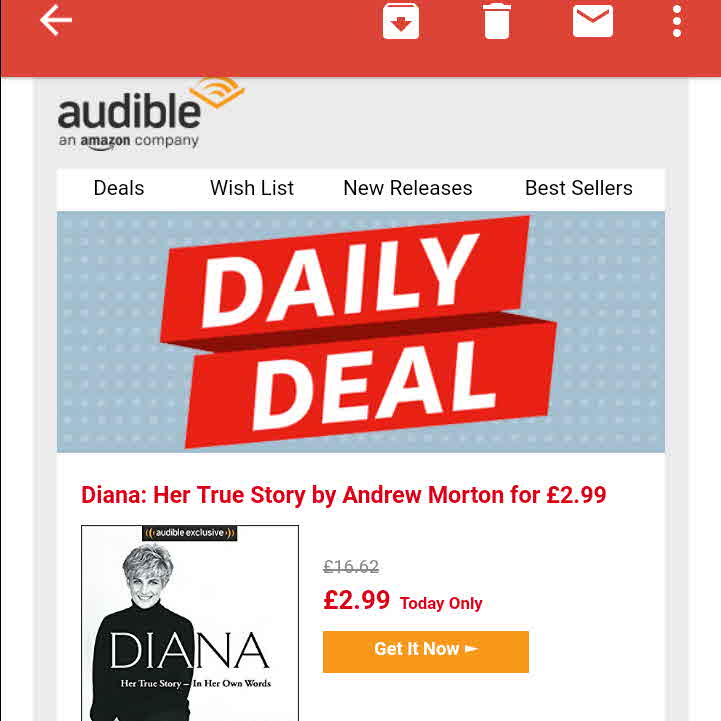This screenshot has height=721, width=721.
Task: Click the Get It Now button
Action: (x=426, y=652)
